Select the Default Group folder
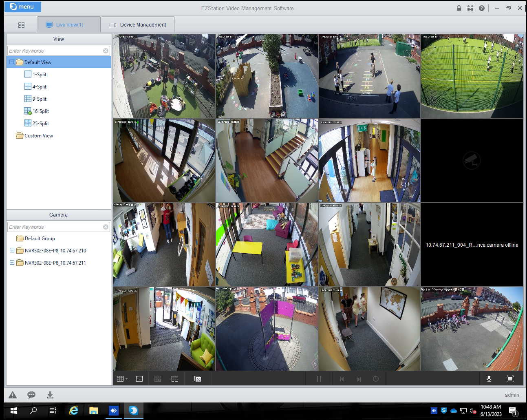The height and width of the screenshot is (420, 527). (x=35, y=238)
